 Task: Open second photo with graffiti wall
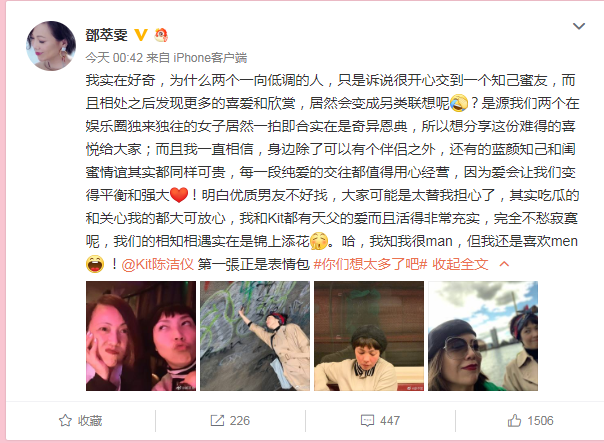click(x=255, y=336)
